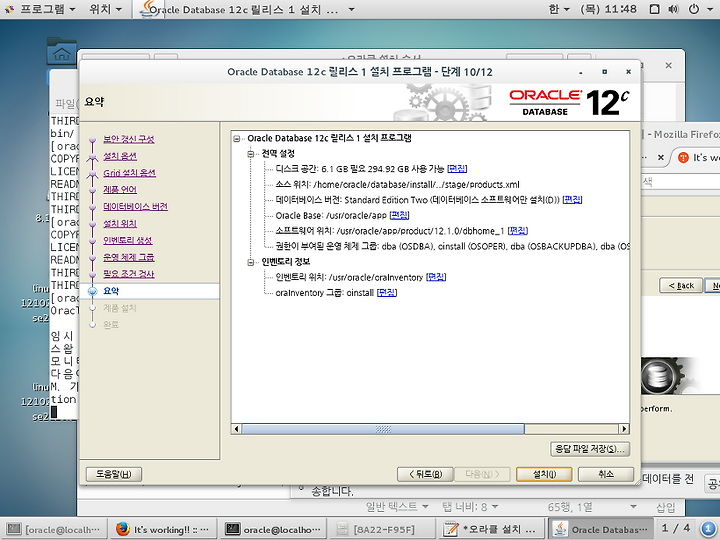Go back with the 뒤로(B) button
720x540 pixels.
click(x=425, y=474)
